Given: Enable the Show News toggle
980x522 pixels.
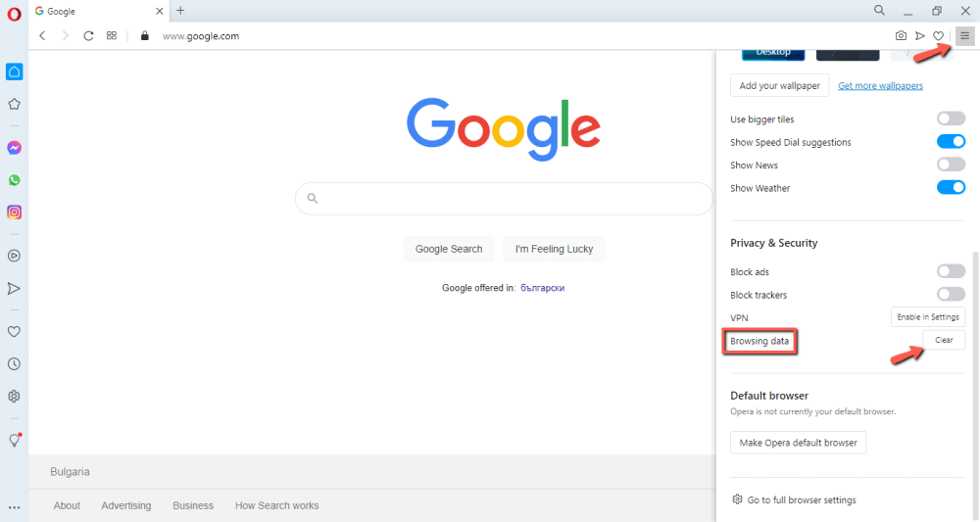Looking at the screenshot, I should point(951,165).
